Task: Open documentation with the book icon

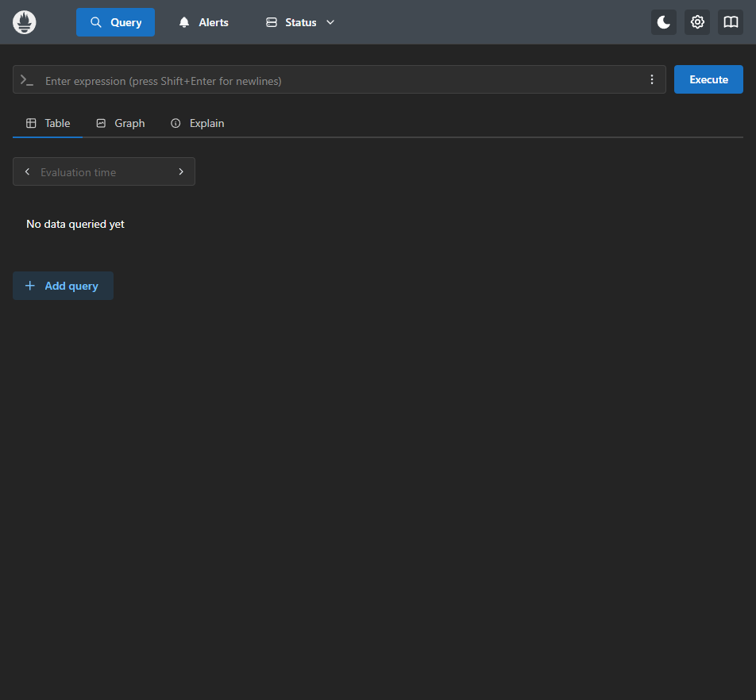Action: tap(731, 22)
